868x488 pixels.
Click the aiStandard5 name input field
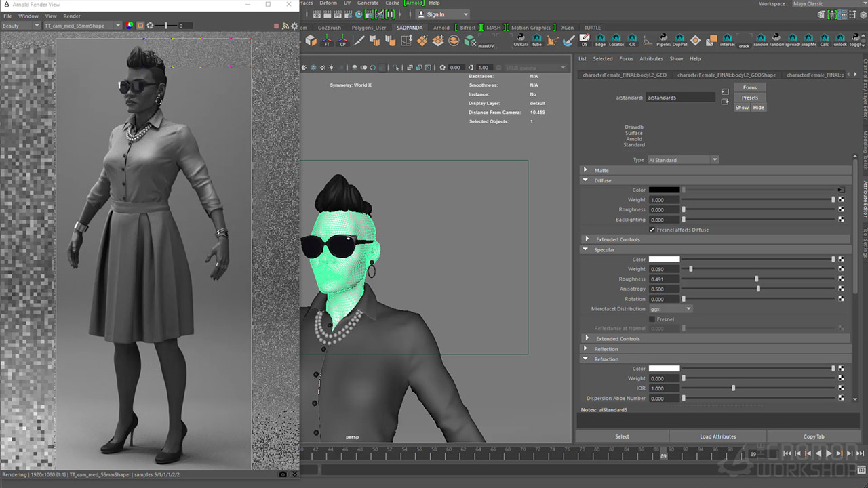pyautogui.click(x=680, y=98)
